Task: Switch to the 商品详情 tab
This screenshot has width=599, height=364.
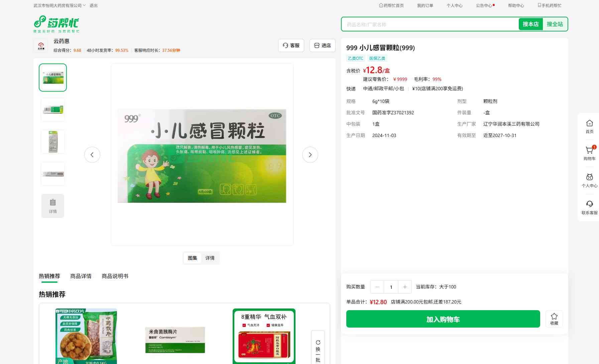Action: point(81,276)
